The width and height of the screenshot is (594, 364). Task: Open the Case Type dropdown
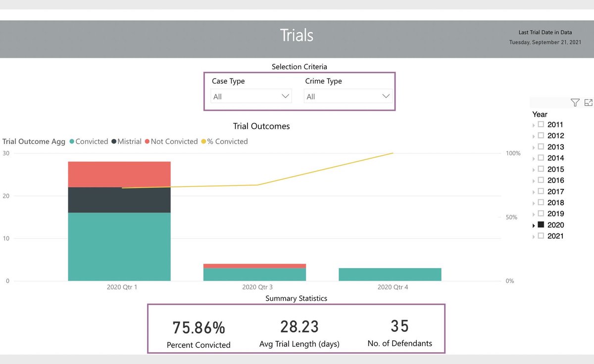click(x=251, y=96)
